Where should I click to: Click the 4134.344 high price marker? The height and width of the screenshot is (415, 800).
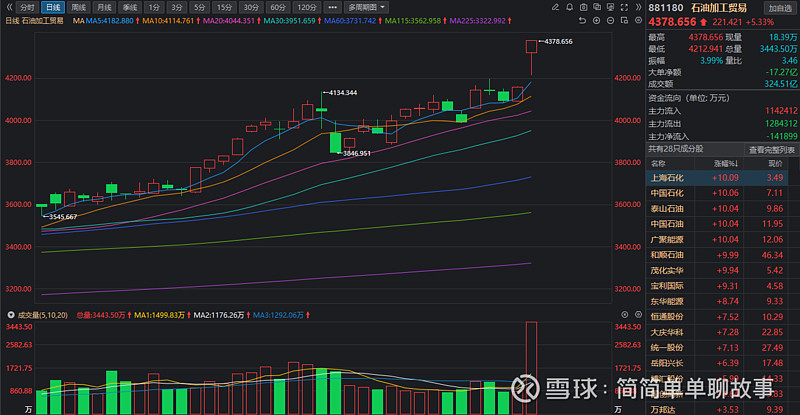pos(339,92)
